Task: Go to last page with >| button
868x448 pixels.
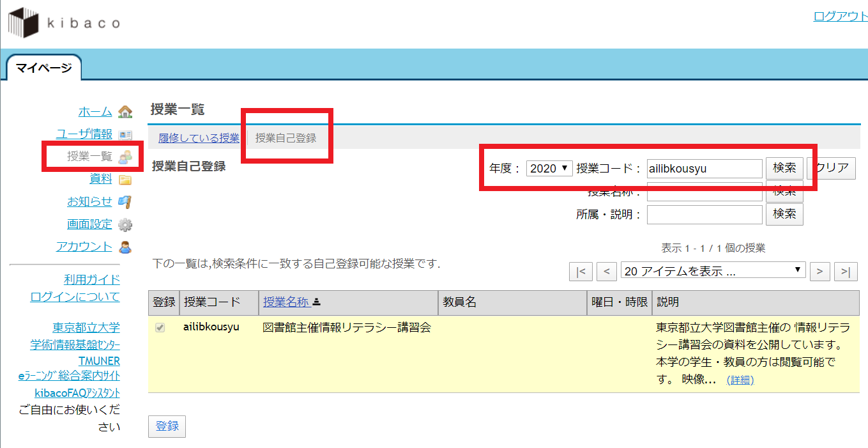Action: pyautogui.click(x=846, y=272)
